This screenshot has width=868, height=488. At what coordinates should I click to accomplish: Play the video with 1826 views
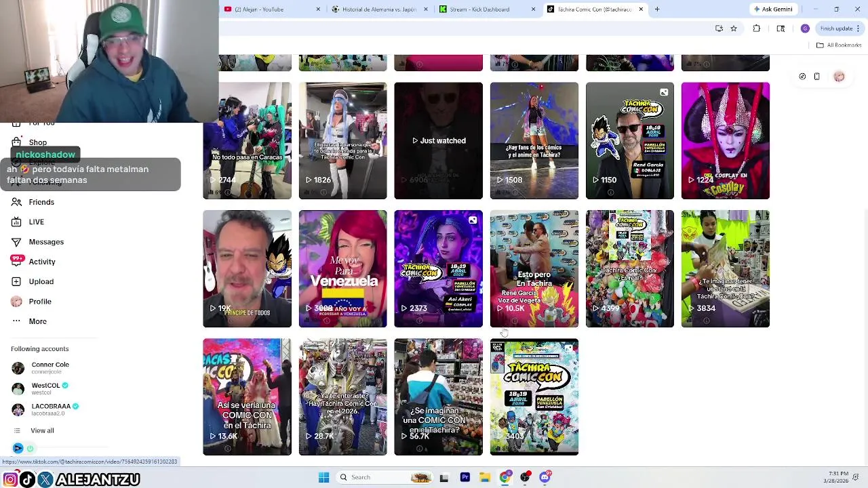click(343, 141)
